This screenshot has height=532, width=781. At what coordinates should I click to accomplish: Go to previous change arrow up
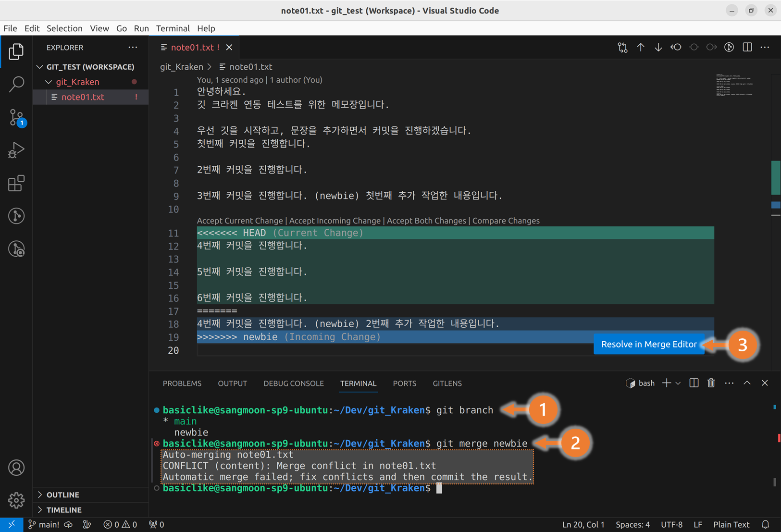tap(641, 47)
